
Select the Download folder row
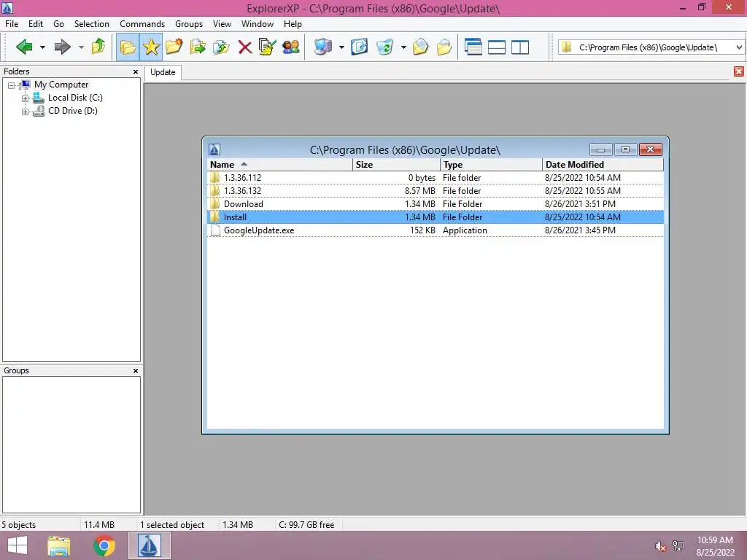tap(435, 204)
